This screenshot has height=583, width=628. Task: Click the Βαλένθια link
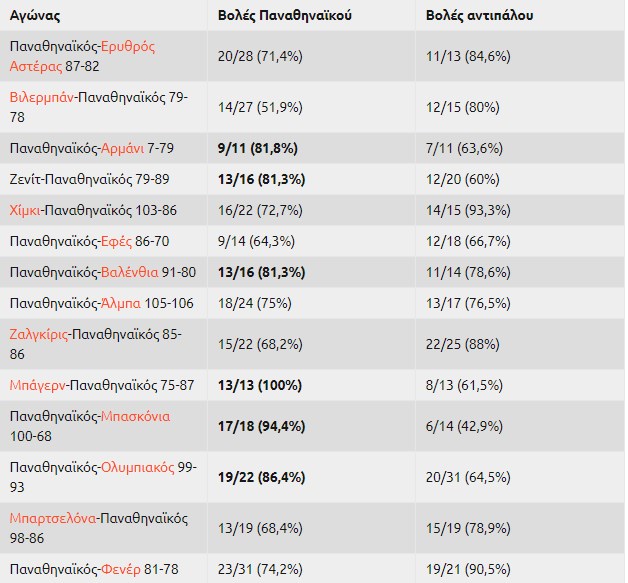[130, 272]
